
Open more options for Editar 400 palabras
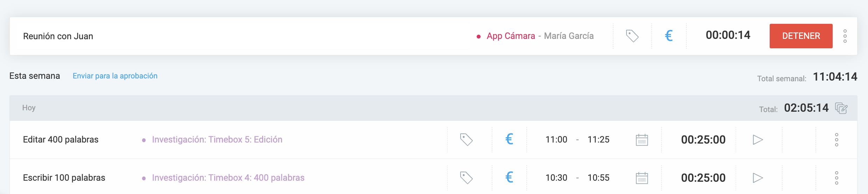tap(836, 140)
